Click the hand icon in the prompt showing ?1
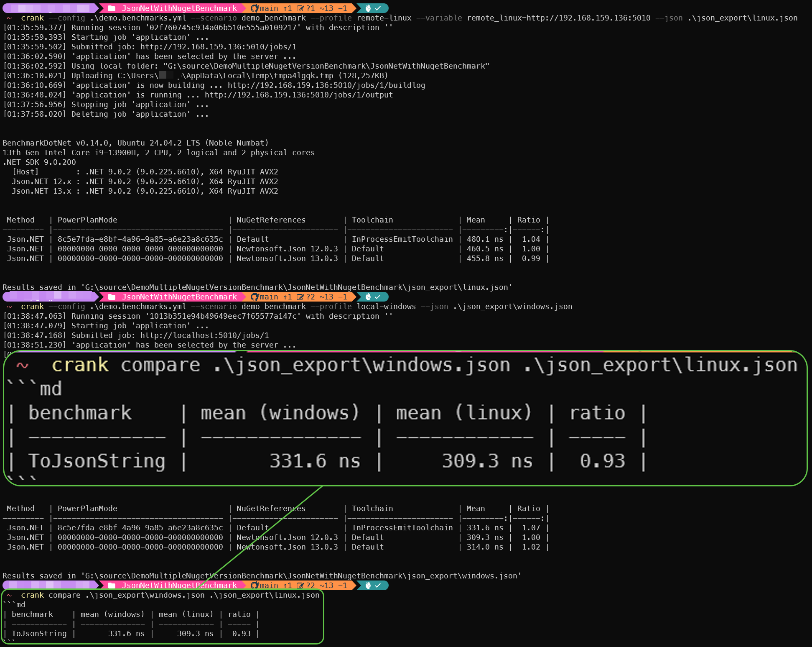 (x=368, y=8)
